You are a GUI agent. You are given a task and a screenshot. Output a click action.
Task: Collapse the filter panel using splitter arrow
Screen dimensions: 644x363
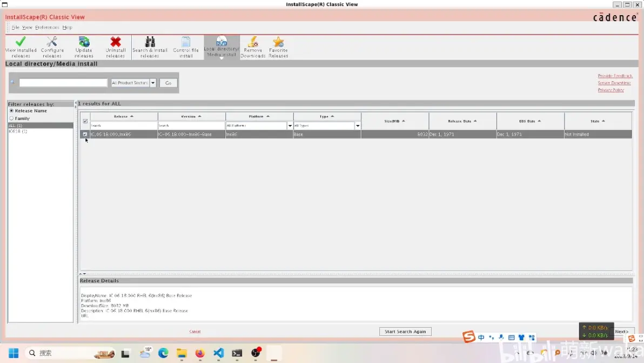[x=76, y=103]
